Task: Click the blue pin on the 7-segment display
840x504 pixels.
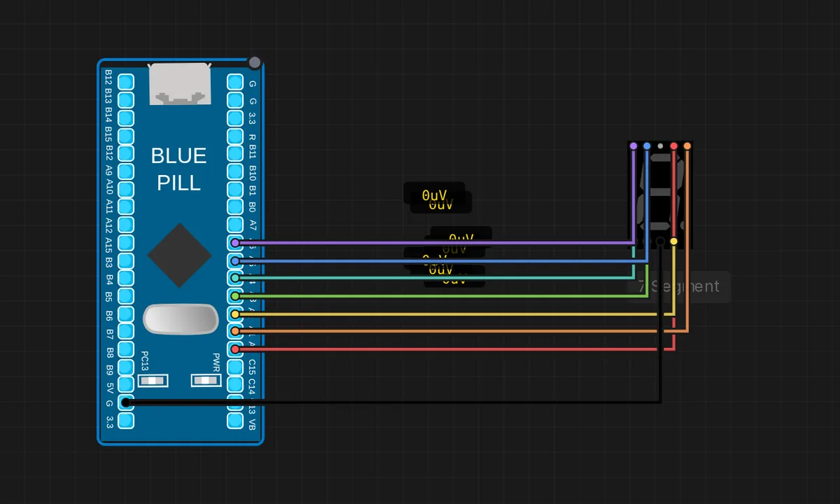Action: 647,146
